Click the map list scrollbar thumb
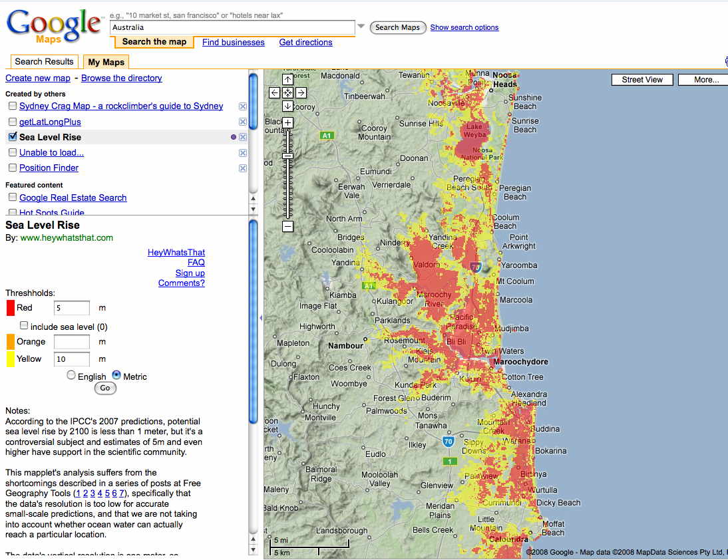The height and width of the screenshot is (560, 728). pos(253,101)
